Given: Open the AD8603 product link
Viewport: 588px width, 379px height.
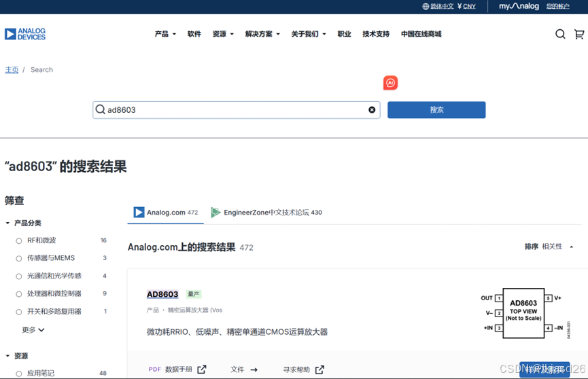Looking at the screenshot, I should coord(162,294).
